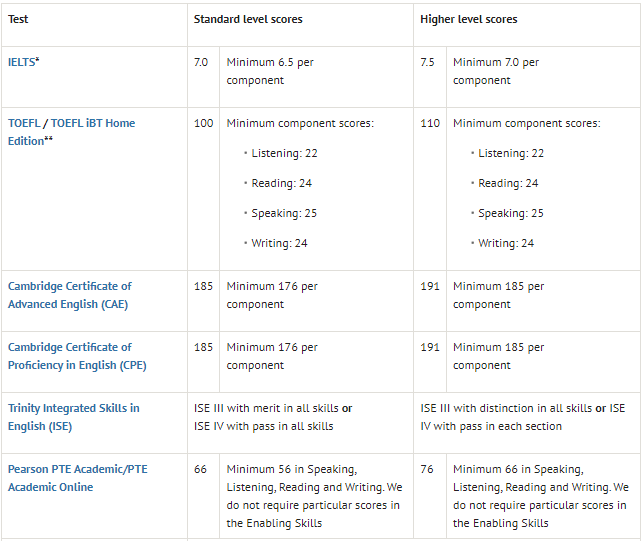Screen dimensions: 641x541
Task: Click the PTE higher score 76
Action: point(427,469)
